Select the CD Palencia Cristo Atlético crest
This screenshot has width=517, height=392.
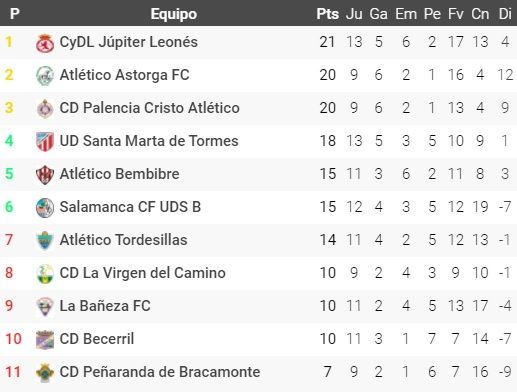tap(45, 109)
